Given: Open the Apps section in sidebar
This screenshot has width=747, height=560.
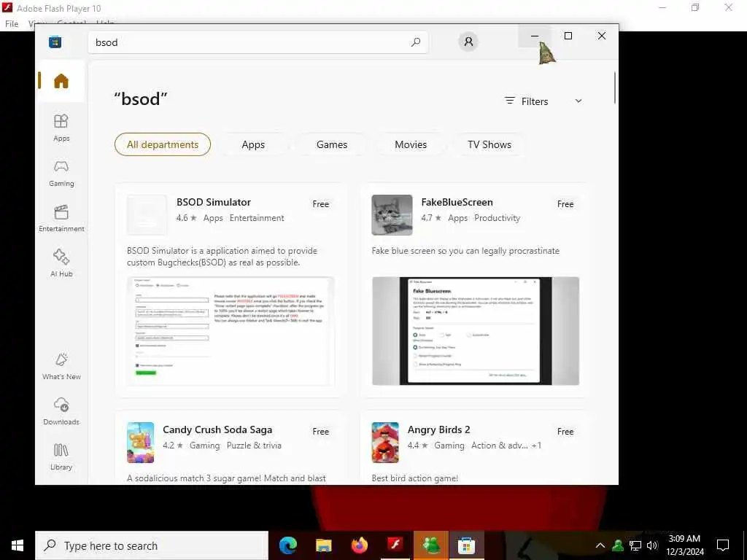Looking at the screenshot, I should [x=61, y=128].
